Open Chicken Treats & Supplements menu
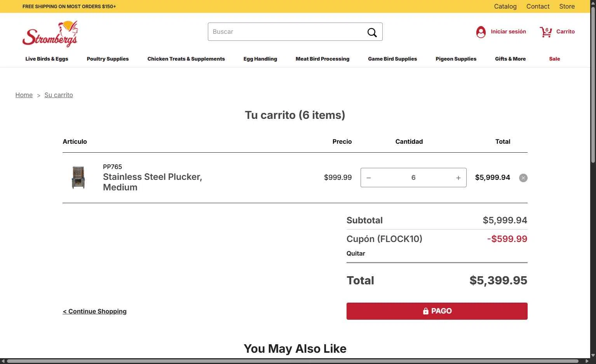596x364 pixels. click(186, 59)
